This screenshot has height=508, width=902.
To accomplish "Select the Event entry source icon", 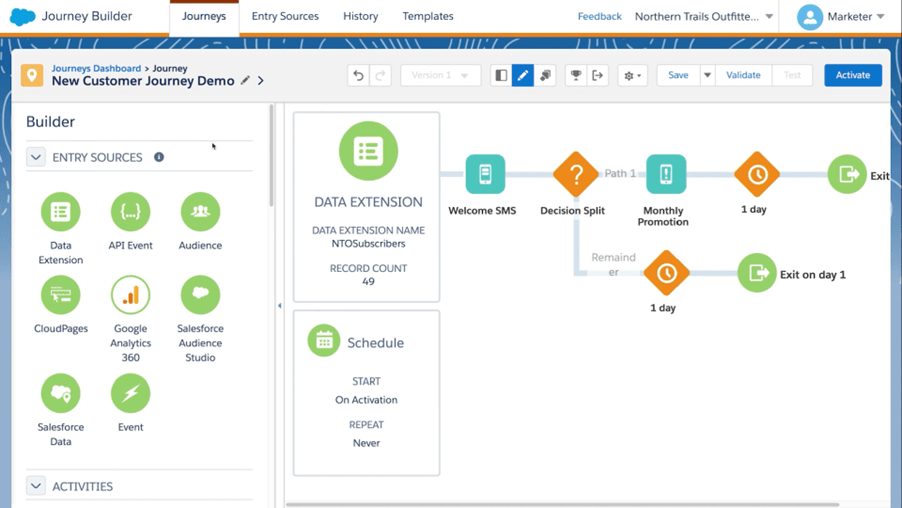I will pos(131,394).
